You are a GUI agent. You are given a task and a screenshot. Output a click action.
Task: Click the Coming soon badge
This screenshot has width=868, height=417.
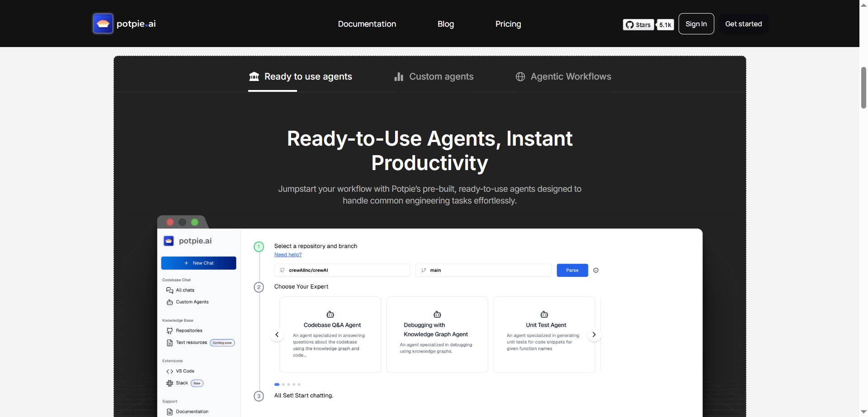click(222, 343)
